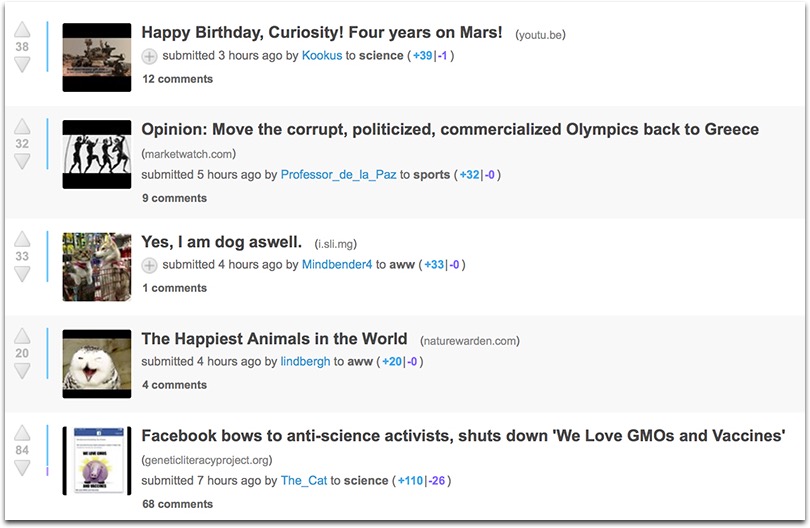This screenshot has width=810, height=528.
Task: Upvote the Olympics back to Greece post
Action: [22, 127]
